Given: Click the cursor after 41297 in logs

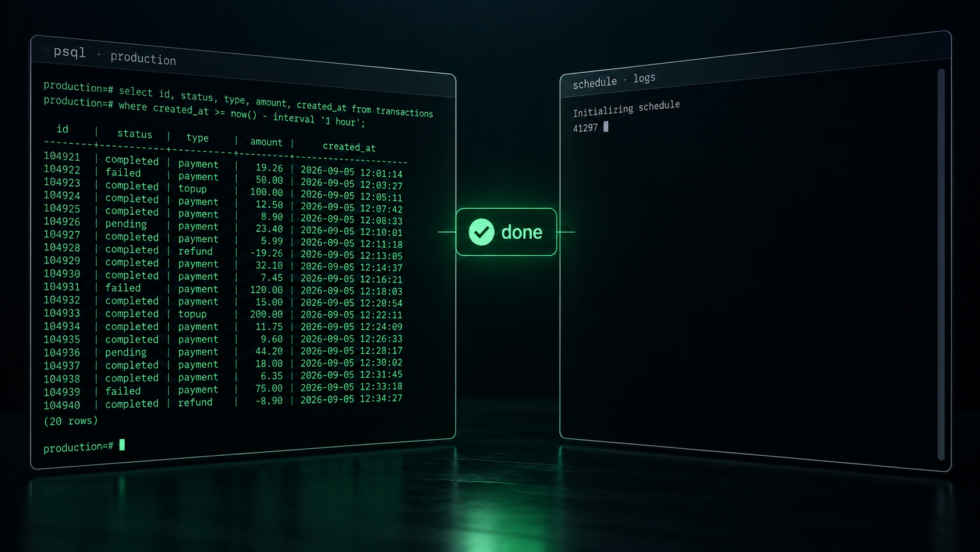Looking at the screenshot, I should coord(606,126).
